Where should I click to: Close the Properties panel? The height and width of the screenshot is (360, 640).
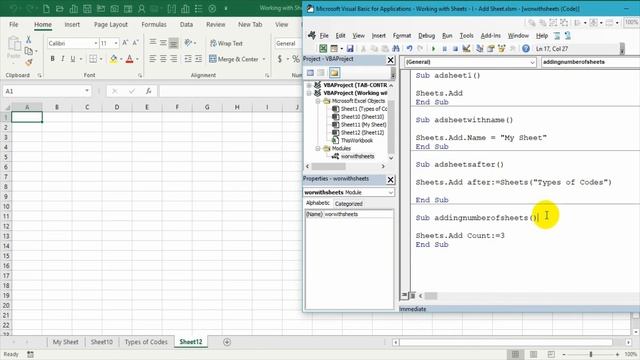[390, 180]
